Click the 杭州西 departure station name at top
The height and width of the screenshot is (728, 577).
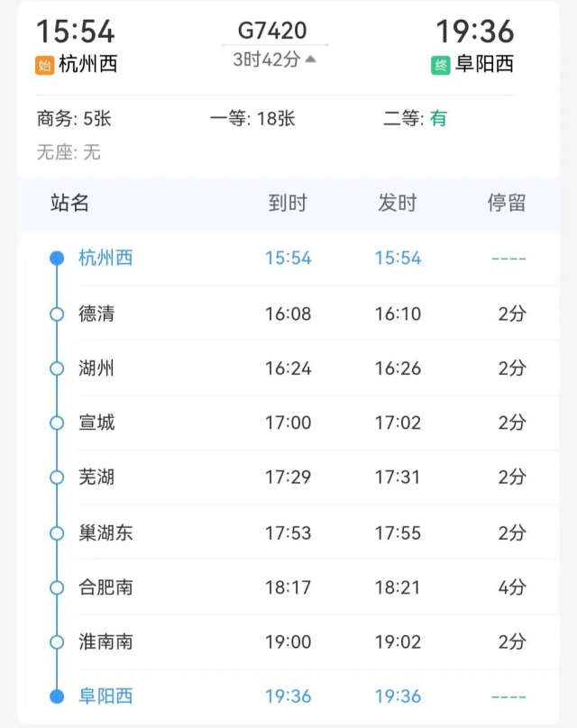point(87,64)
